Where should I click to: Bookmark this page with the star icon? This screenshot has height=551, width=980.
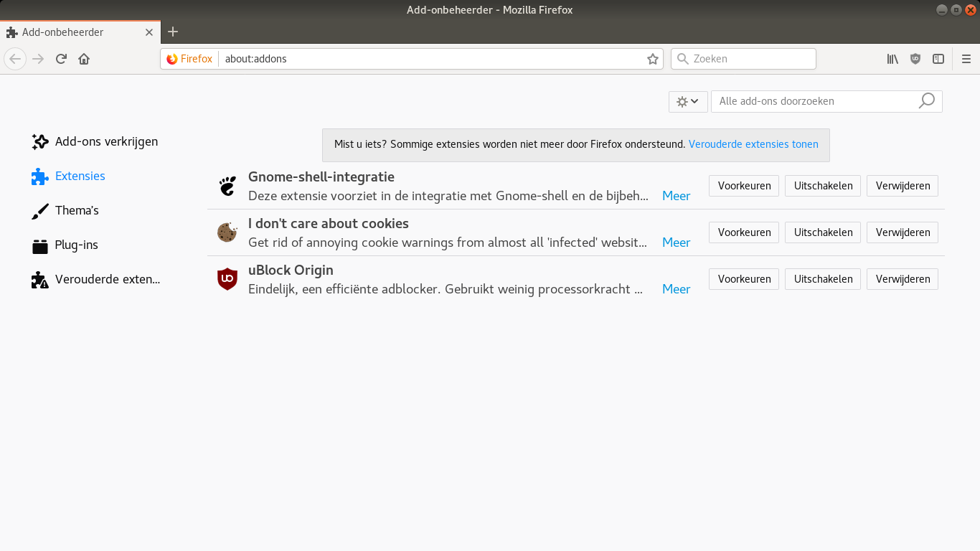tap(653, 59)
